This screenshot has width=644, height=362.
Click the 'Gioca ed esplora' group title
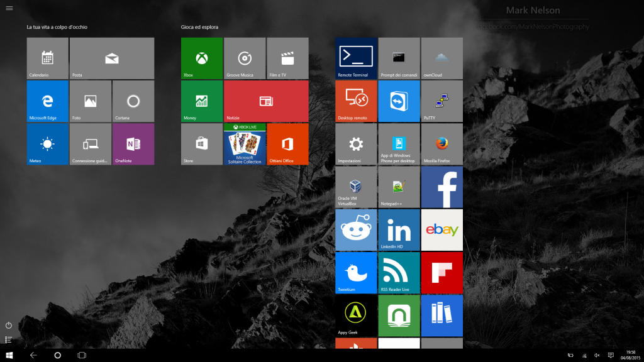coord(199,27)
